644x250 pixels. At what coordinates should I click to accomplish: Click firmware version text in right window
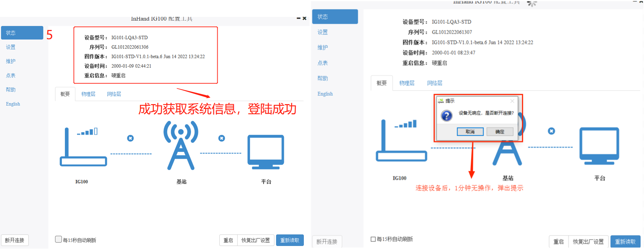(482, 42)
